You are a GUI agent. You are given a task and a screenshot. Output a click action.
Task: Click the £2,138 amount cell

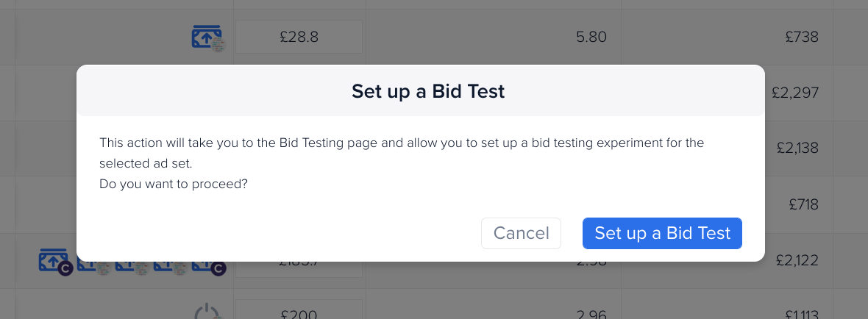pos(799,148)
